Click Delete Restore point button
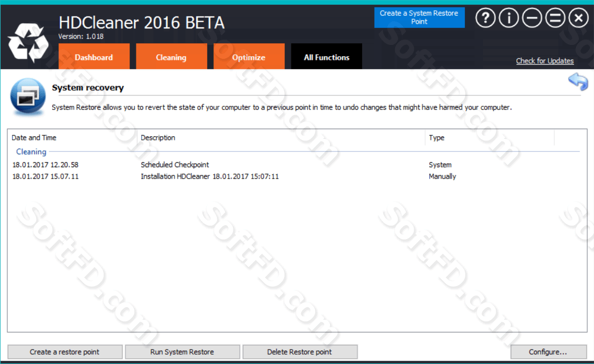The image size is (594, 364). (x=300, y=352)
